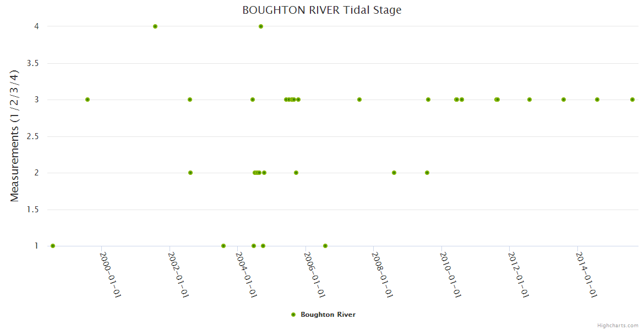Screen dimensions: 644x330
Task: Select the value 4 data point in late 2004
Action: [x=261, y=26]
